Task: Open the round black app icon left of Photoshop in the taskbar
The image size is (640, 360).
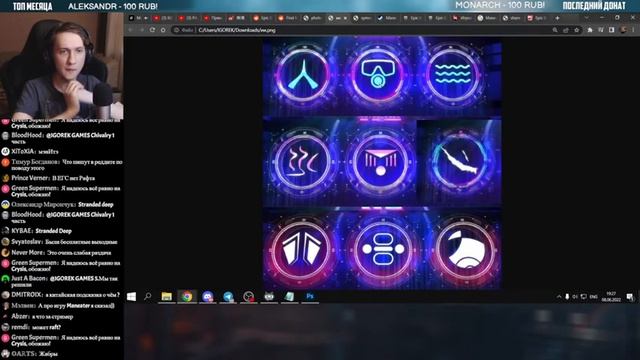Action: 248,297
